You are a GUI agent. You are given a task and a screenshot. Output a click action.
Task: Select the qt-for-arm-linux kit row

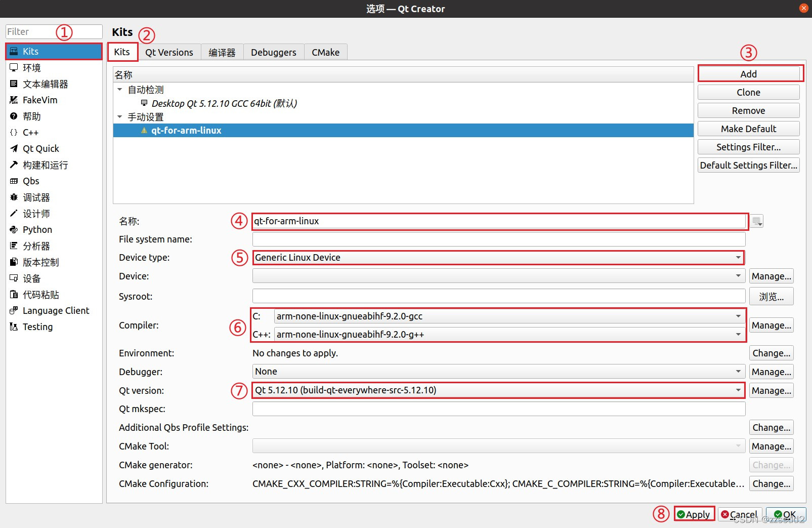point(403,131)
